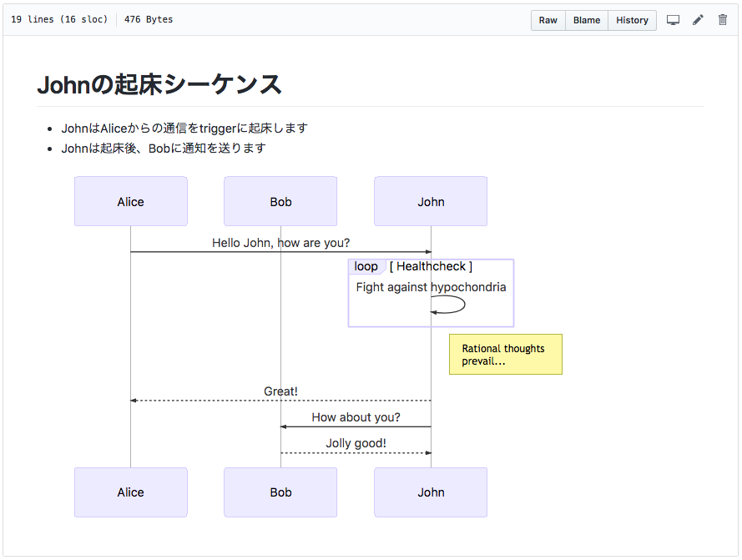Click the top John participant box
Screen dimensions: 742x560
tap(431, 201)
